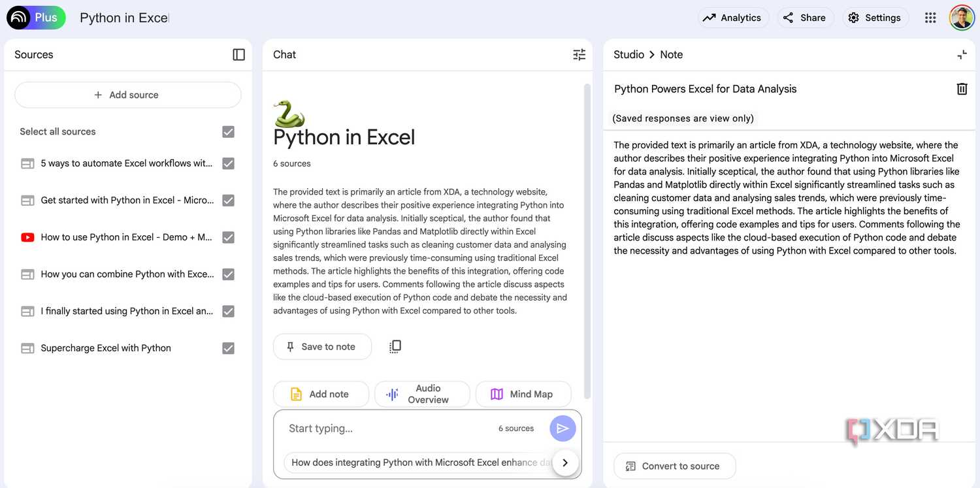Uncheck 'Get started with Python in Excel' source
The image size is (980, 488).
point(228,201)
